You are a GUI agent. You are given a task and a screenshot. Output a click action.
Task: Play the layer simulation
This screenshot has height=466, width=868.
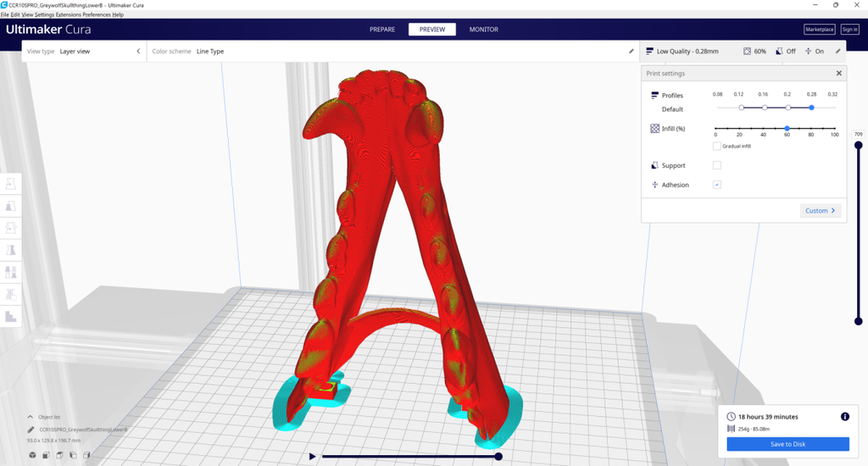coord(312,457)
